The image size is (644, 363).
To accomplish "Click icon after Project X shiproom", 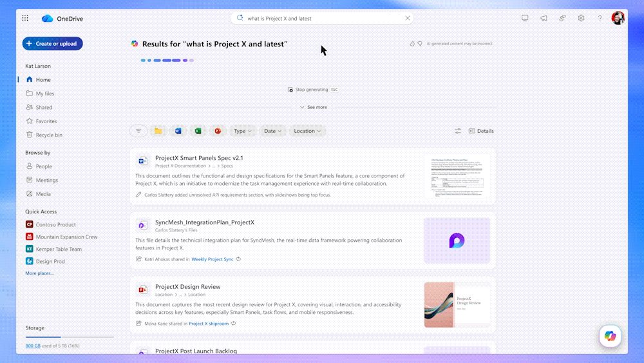I will click(233, 324).
